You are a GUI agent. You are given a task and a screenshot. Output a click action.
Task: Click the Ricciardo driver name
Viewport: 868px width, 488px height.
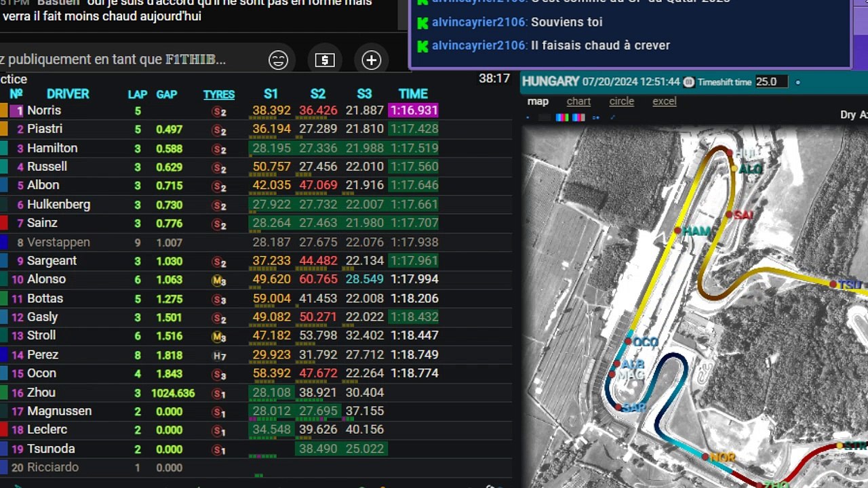click(53, 467)
